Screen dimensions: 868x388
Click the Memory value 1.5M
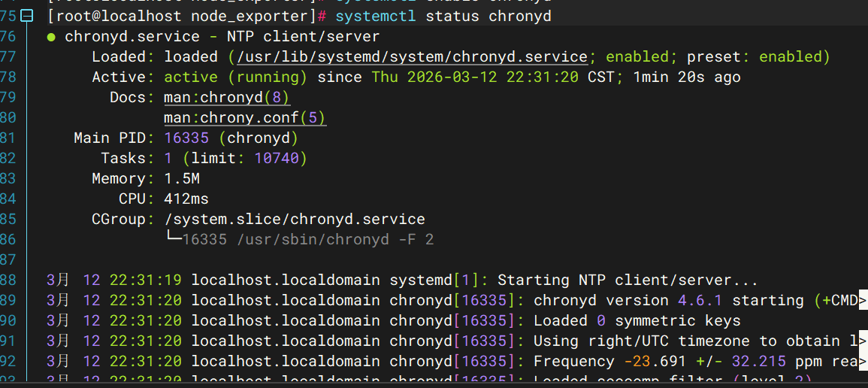pos(182,179)
